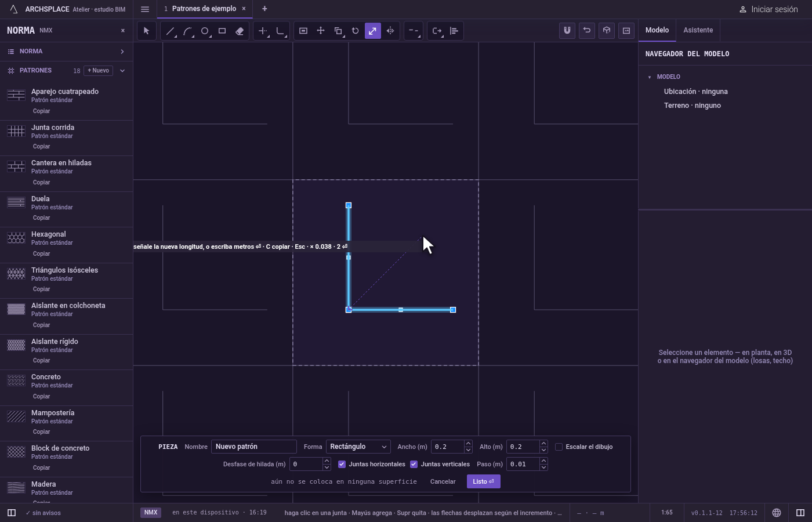
Task: Activate the rectangle drawing tool
Action: coord(222,31)
